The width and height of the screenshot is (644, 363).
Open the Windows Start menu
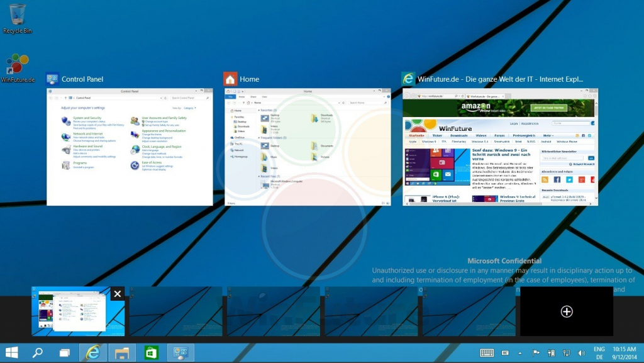click(11, 352)
